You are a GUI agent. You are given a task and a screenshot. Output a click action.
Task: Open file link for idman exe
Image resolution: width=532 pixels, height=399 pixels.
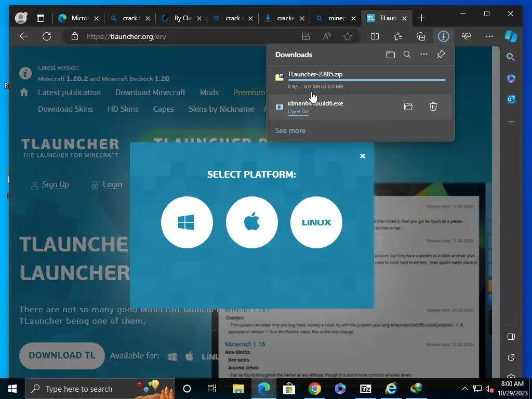pyautogui.click(x=298, y=112)
